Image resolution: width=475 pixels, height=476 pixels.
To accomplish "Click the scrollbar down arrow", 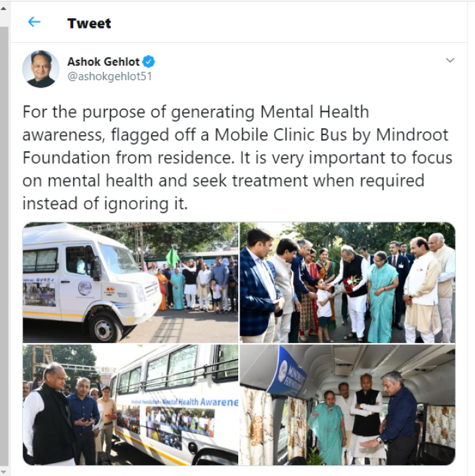I will (3, 471).
